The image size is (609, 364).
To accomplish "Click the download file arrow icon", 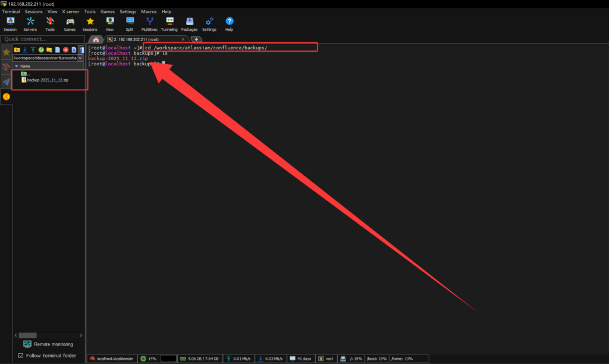I will point(25,49).
